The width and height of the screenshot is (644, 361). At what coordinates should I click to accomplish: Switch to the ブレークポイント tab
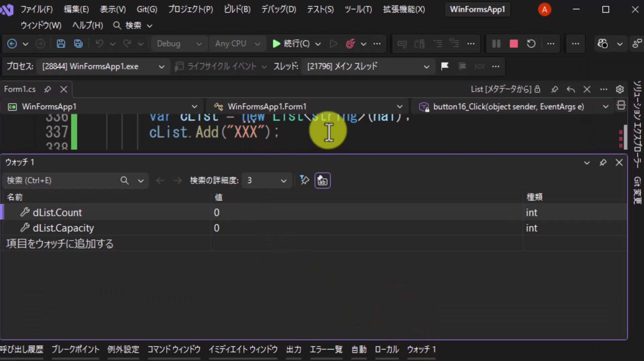point(75,350)
